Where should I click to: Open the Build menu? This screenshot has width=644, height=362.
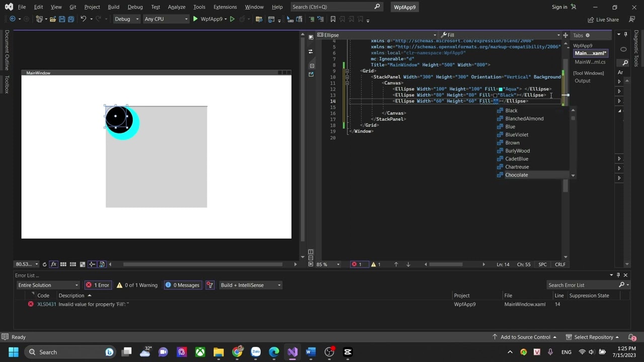tap(113, 7)
